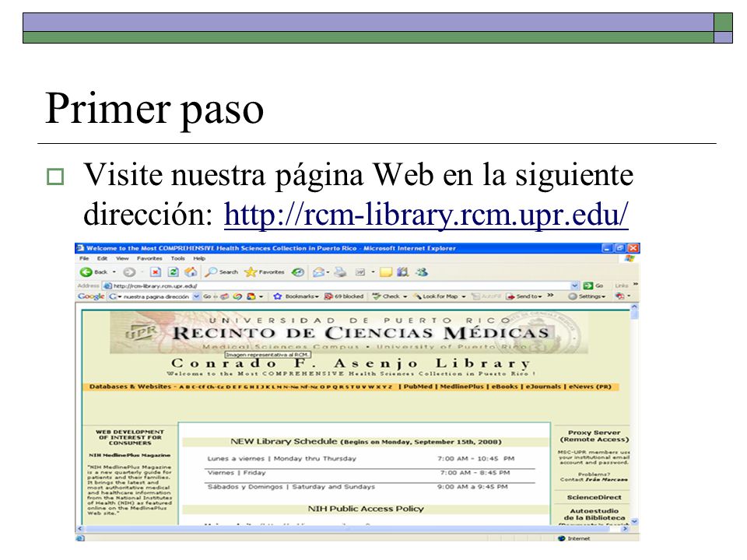This screenshot has height=560, width=747.
Task: Click the MedlinePlus link in orange bar
Action: (461, 387)
